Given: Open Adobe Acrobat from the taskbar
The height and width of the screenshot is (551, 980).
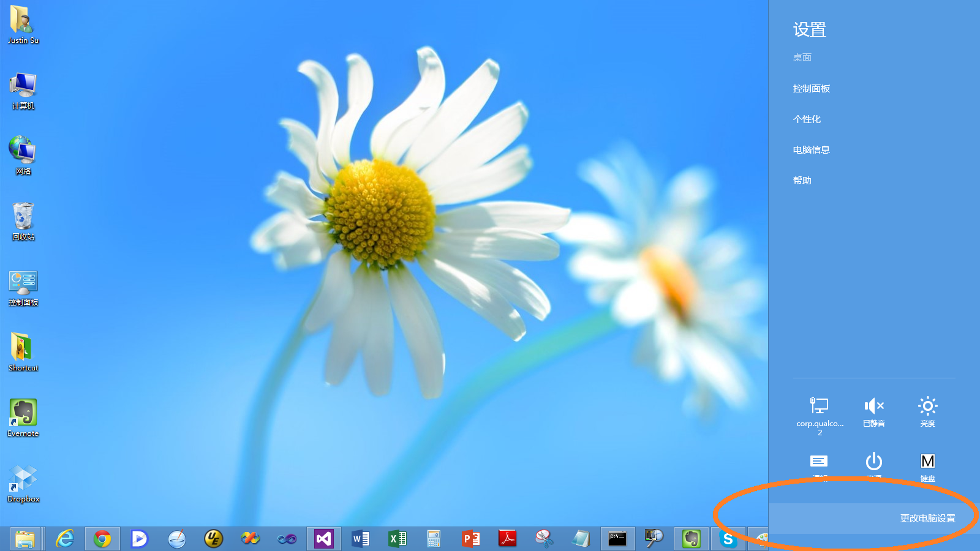Looking at the screenshot, I should click(x=507, y=539).
